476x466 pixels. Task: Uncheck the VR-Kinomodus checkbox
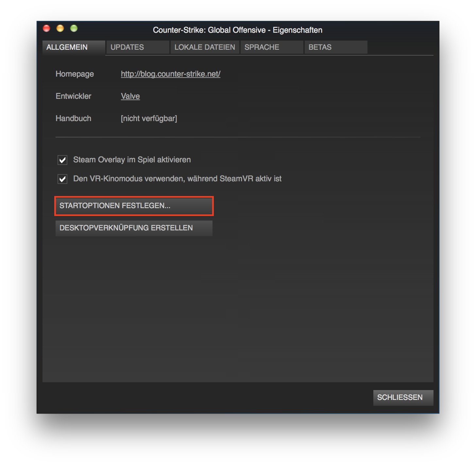(x=62, y=179)
